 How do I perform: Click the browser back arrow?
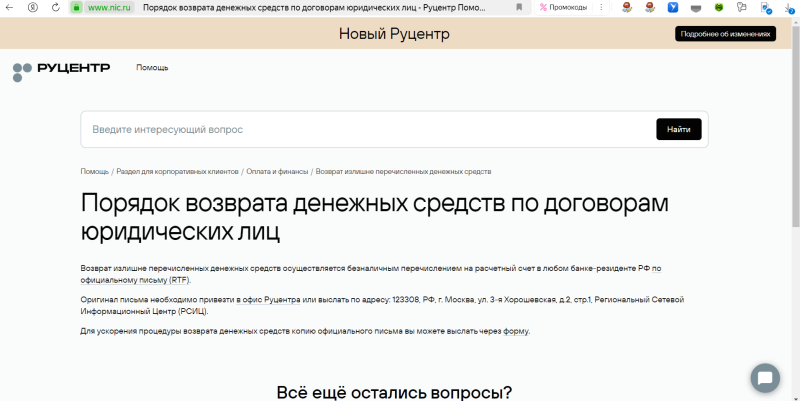click(x=10, y=7)
